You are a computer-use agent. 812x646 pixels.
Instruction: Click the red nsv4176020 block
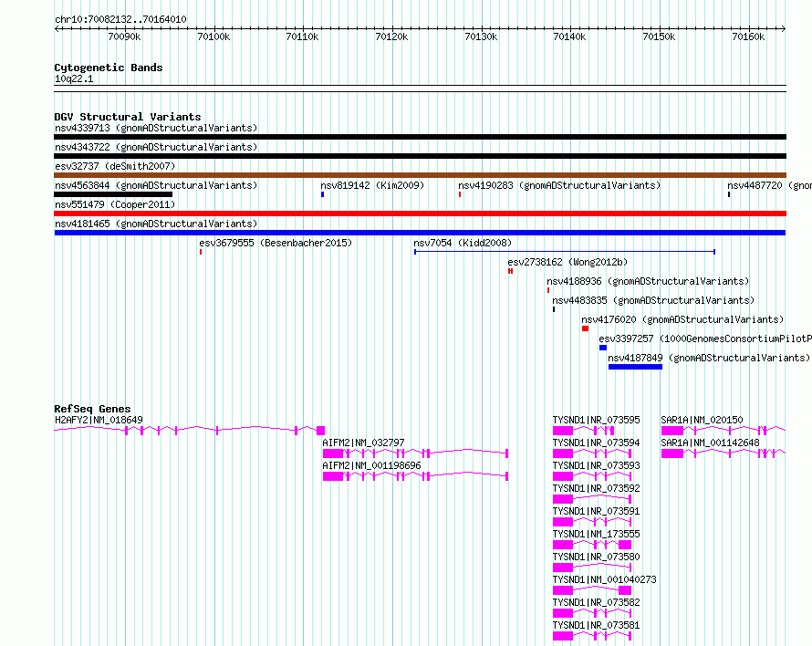(x=585, y=329)
